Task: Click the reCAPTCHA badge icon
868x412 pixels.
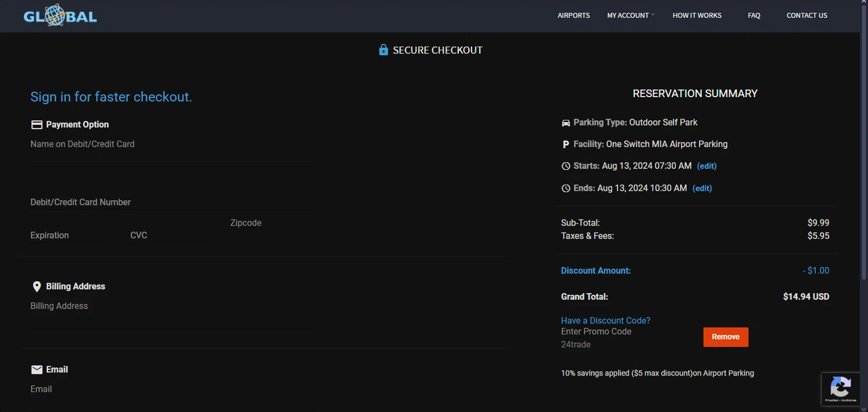Action: coord(841,387)
